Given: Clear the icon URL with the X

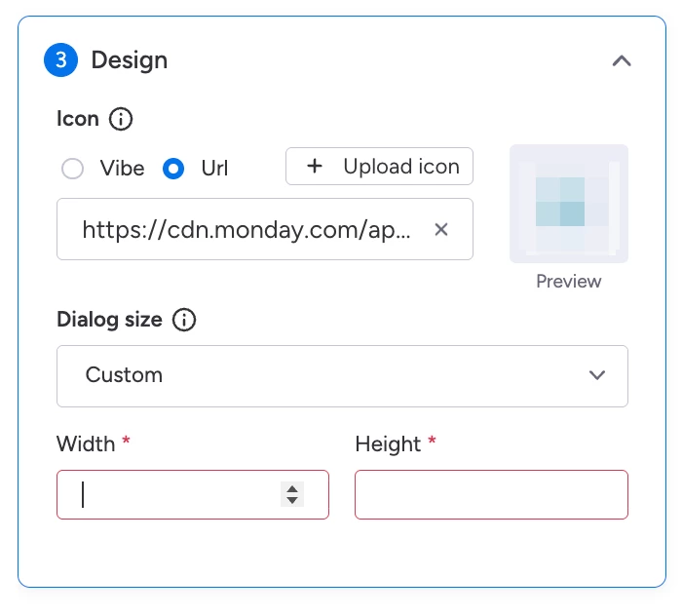Looking at the screenshot, I should tap(441, 230).
